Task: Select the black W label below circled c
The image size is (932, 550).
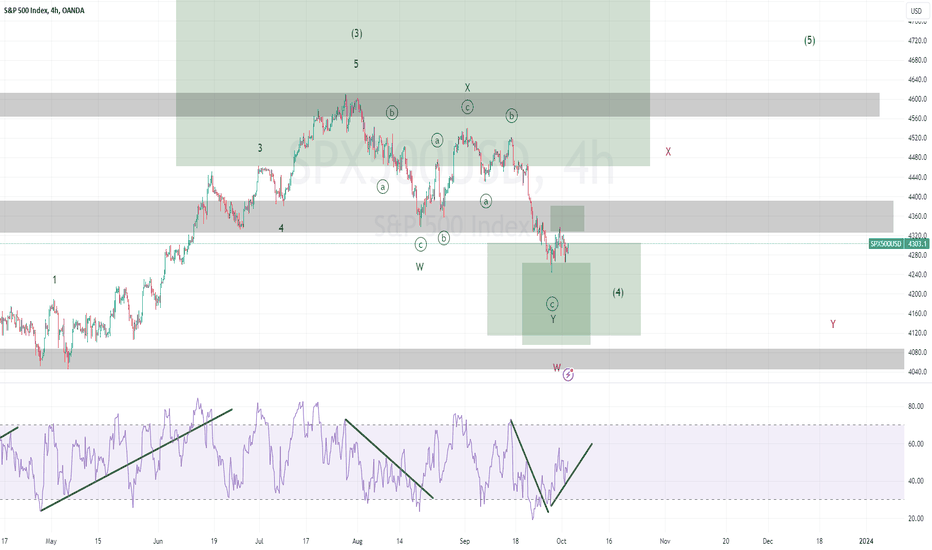Action: 420,267
